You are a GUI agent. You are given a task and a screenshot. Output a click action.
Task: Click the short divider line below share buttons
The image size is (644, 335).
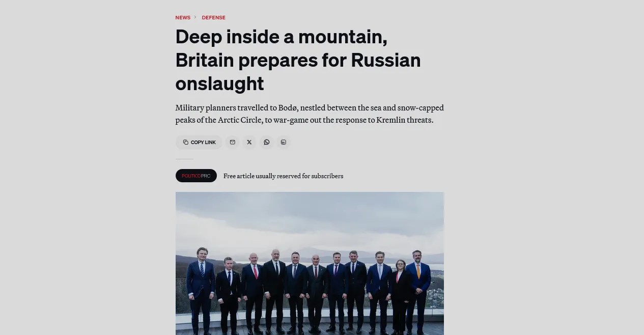(184, 159)
